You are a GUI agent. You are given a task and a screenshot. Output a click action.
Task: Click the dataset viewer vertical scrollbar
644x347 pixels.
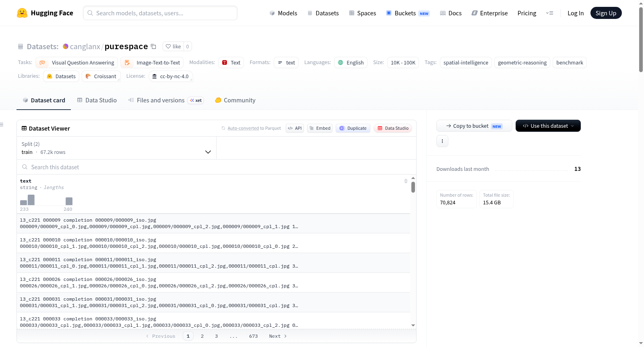413,187
